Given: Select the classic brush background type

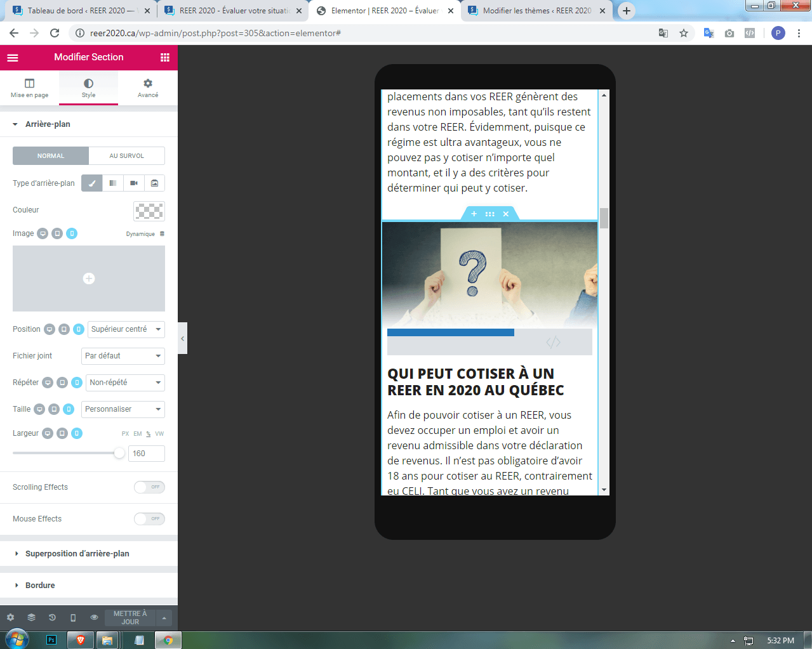Looking at the screenshot, I should pos(92,183).
